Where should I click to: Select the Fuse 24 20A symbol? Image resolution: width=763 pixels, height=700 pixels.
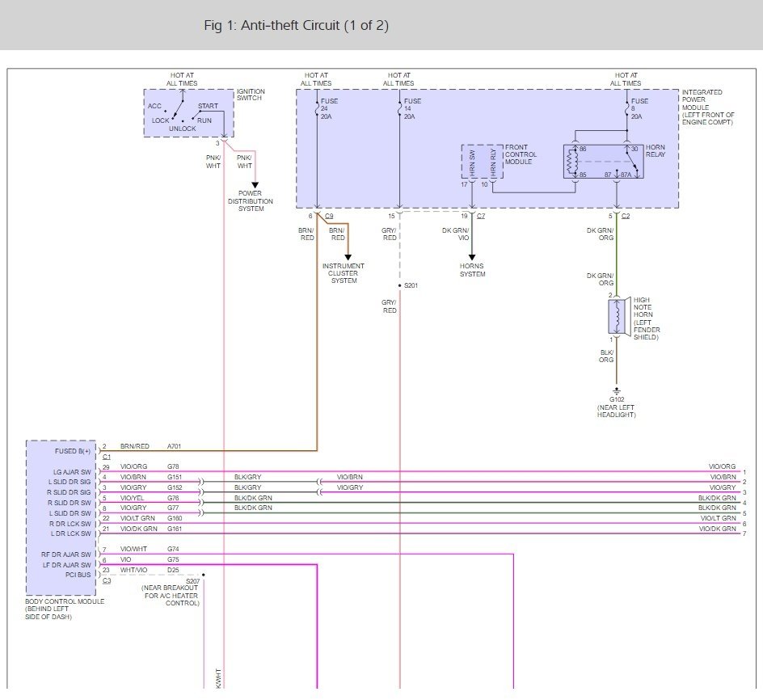pos(317,110)
